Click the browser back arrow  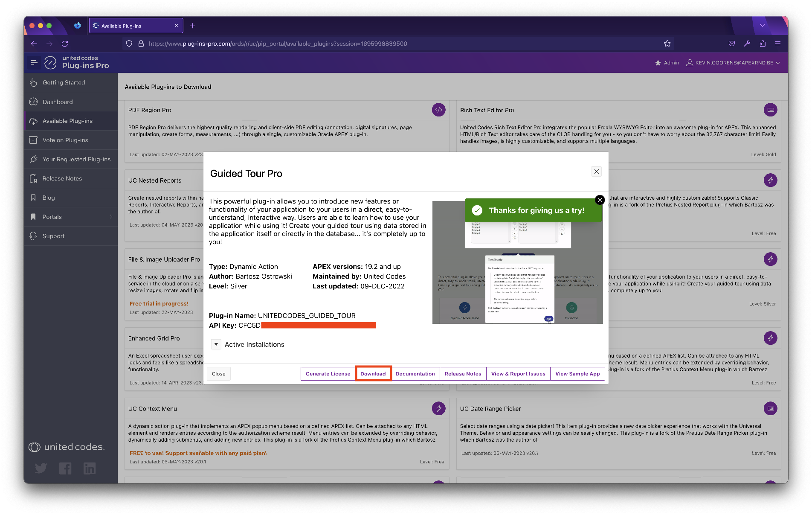tap(34, 44)
